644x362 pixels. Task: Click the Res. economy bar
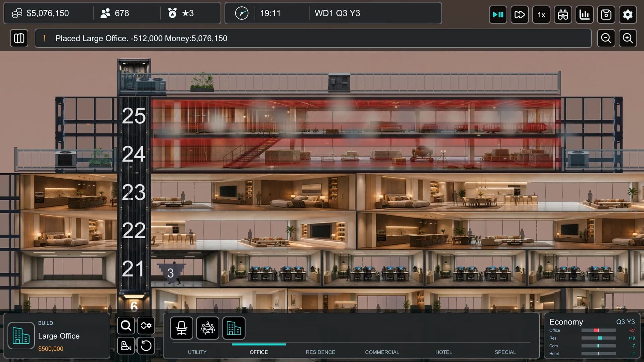[598, 338]
